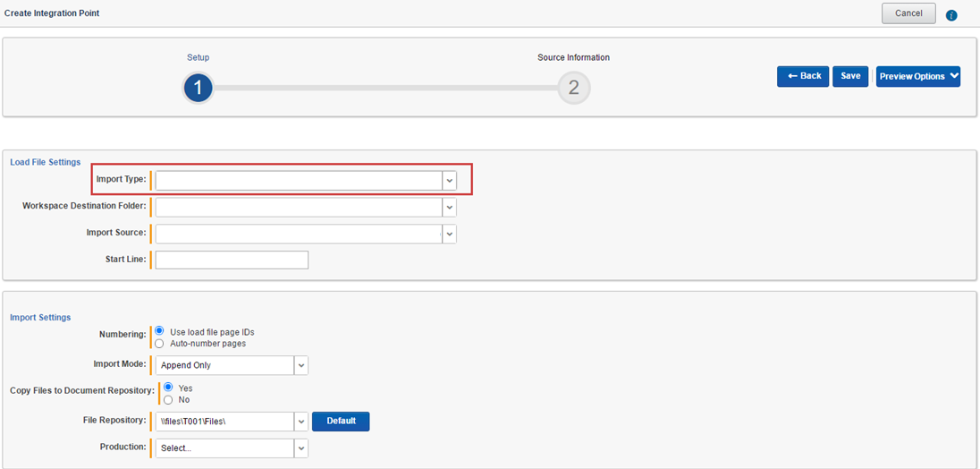This screenshot has height=469, width=980.
Task: Open the Import Type dropdown
Action: [306, 180]
